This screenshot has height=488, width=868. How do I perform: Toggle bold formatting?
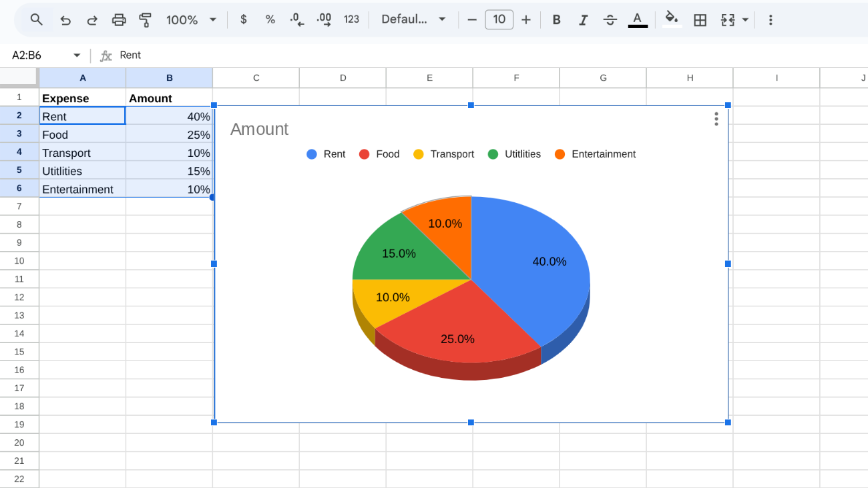pos(556,19)
